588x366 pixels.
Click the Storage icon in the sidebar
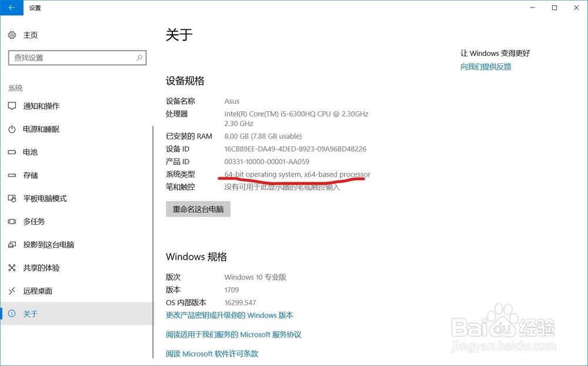pos(12,175)
